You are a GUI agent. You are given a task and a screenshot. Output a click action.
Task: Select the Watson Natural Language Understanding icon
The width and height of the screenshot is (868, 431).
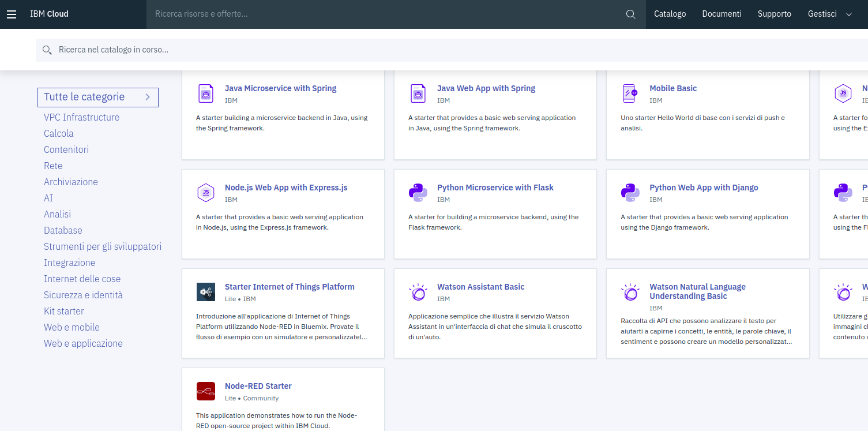click(x=630, y=291)
